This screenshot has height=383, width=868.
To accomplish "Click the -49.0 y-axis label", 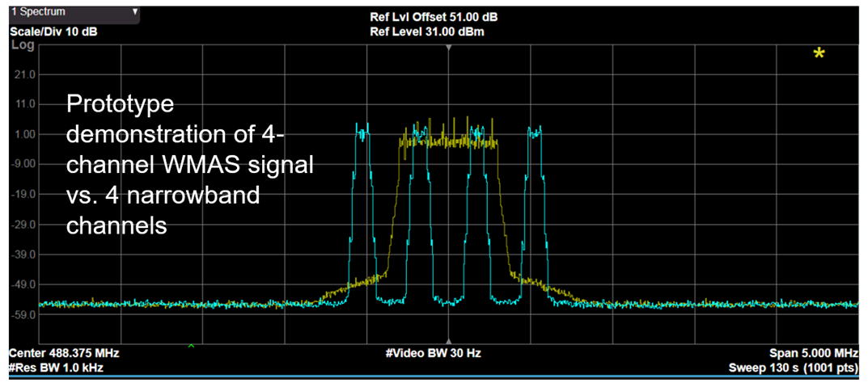I will tap(22, 284).
